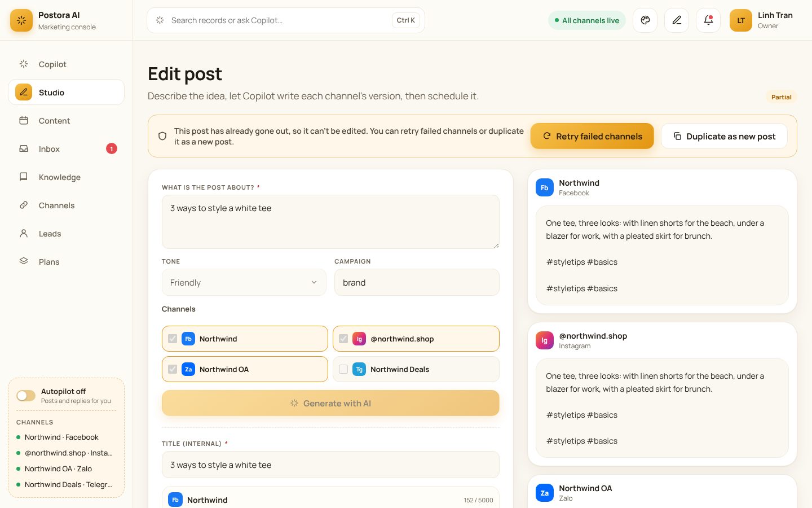This screenshot has width=812, height=508.
Task: Check the Northwind Deals Telegram checkbox
Action: [x=343, y=369]
